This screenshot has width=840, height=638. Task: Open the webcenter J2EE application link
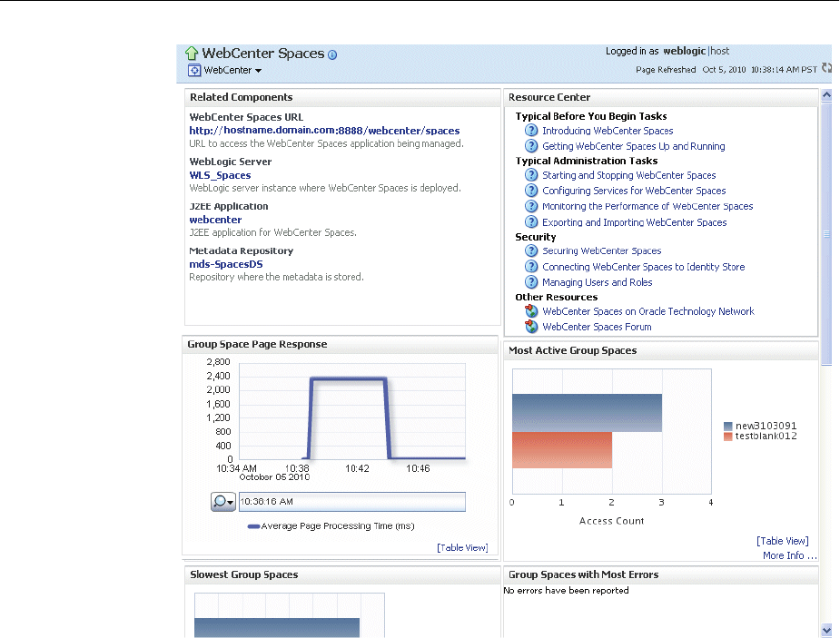point(215,220)
